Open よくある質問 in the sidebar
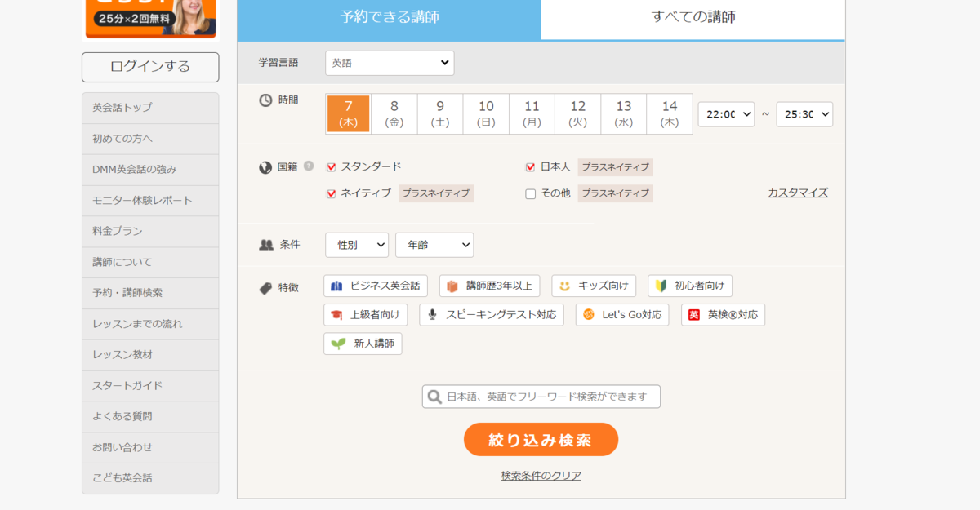 (x=150, y=416)
